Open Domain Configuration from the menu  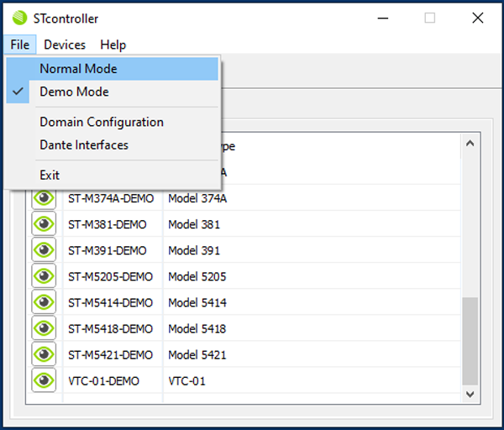(101, 122)
